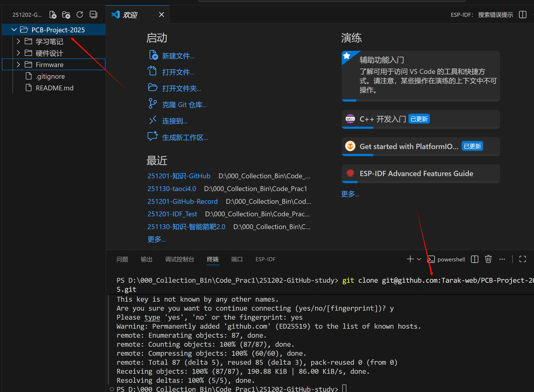Viewport: 534px width, 392px height.
Task: Maximize the terminal panel size
Action: click(x=522, y=259)
